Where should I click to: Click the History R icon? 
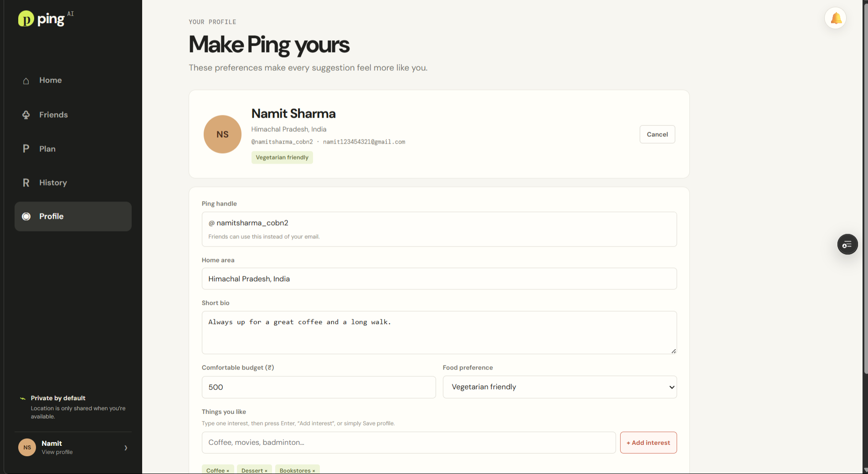coord(26,183)
